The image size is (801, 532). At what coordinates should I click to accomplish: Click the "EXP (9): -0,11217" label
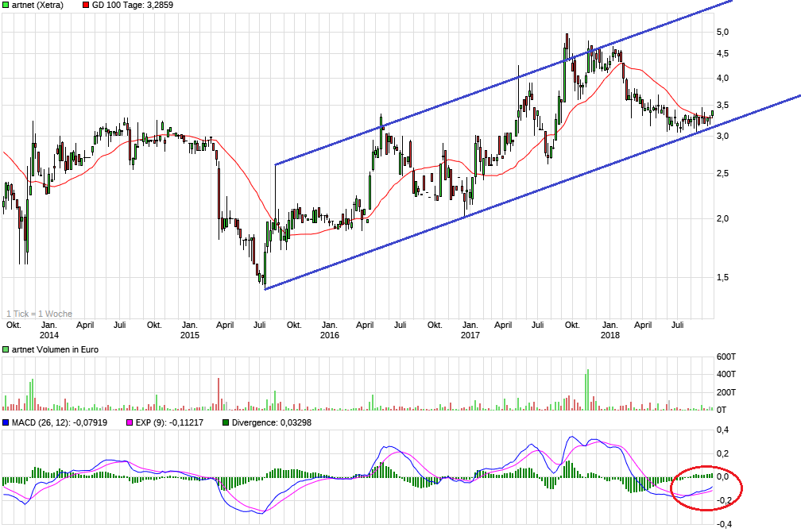click(170, 422)
